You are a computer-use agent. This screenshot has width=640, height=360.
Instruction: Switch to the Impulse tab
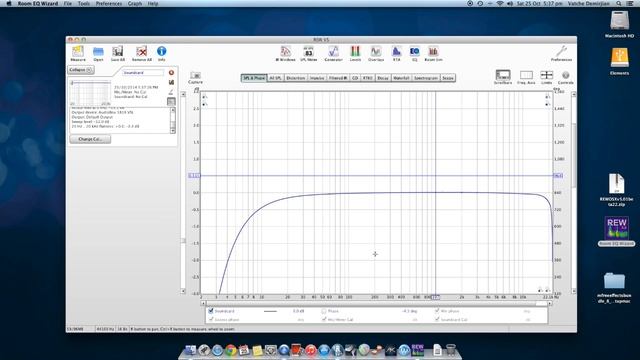click(317, 78)
